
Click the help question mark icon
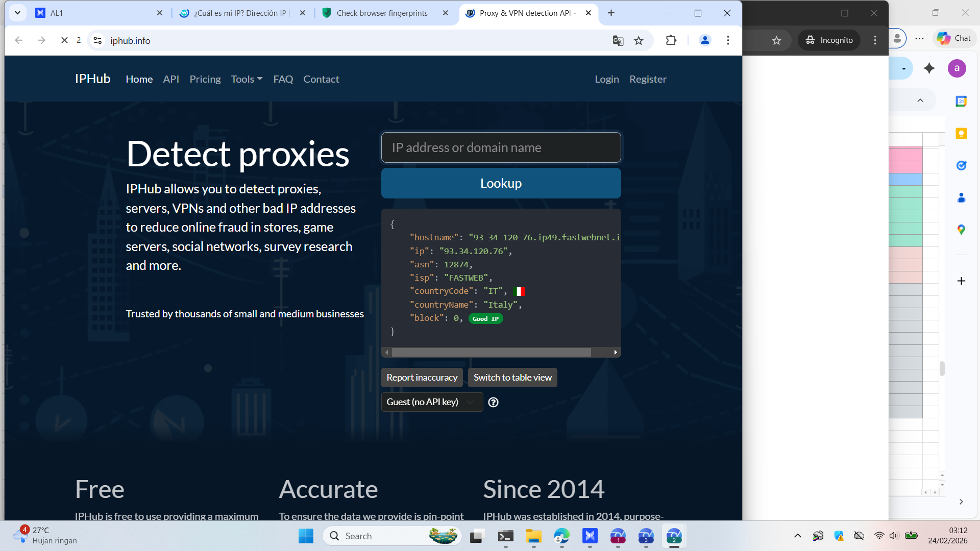point(493,403)
